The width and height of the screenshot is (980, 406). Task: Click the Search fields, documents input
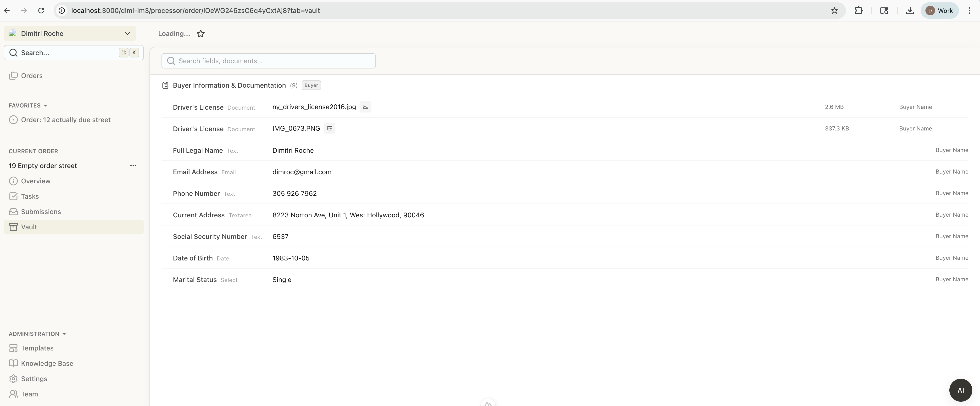tap(269, 61)
